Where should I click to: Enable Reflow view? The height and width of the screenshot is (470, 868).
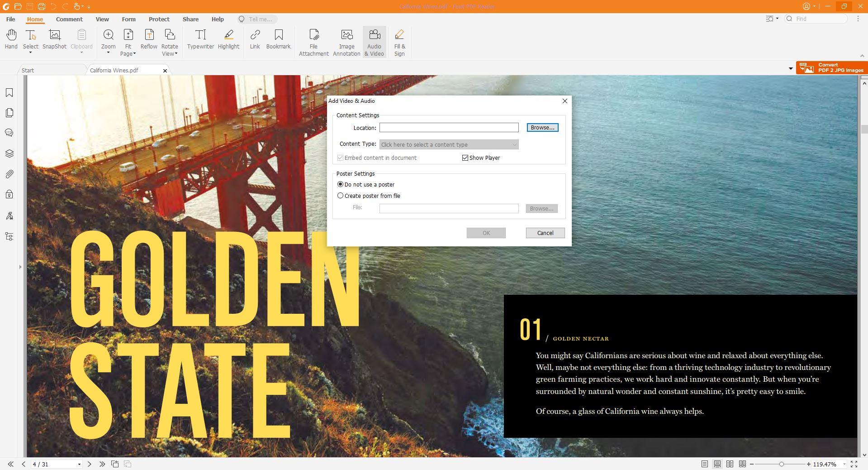tap(149, 39)
